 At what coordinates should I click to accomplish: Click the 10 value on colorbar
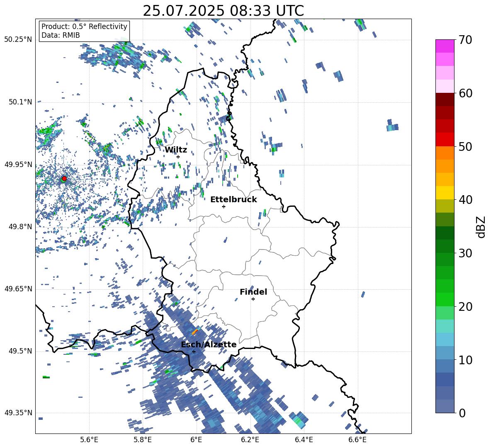point(465,360)
